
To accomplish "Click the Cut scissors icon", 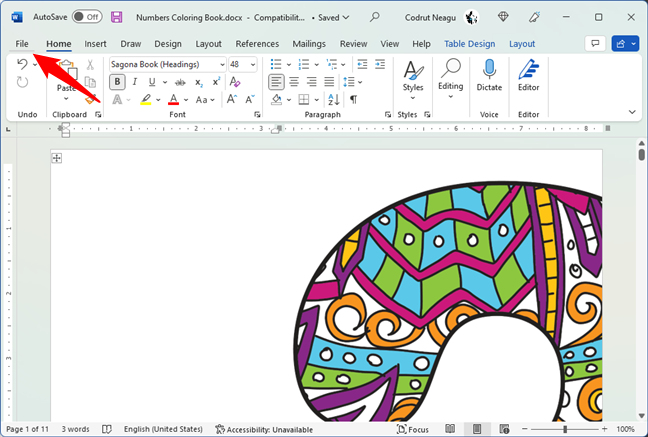I will click(90, 65).
